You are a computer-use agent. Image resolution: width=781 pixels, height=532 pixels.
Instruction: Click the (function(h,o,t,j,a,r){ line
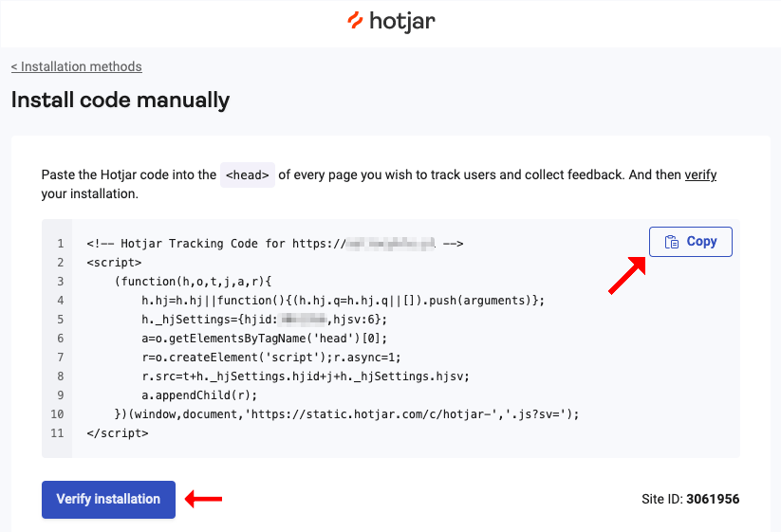click(193, 282)
